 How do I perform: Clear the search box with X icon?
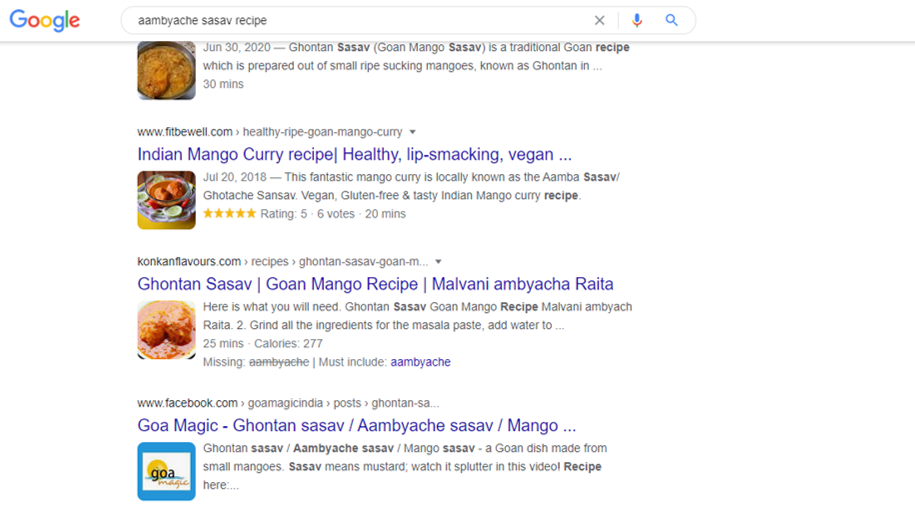[x=599, y=20]
